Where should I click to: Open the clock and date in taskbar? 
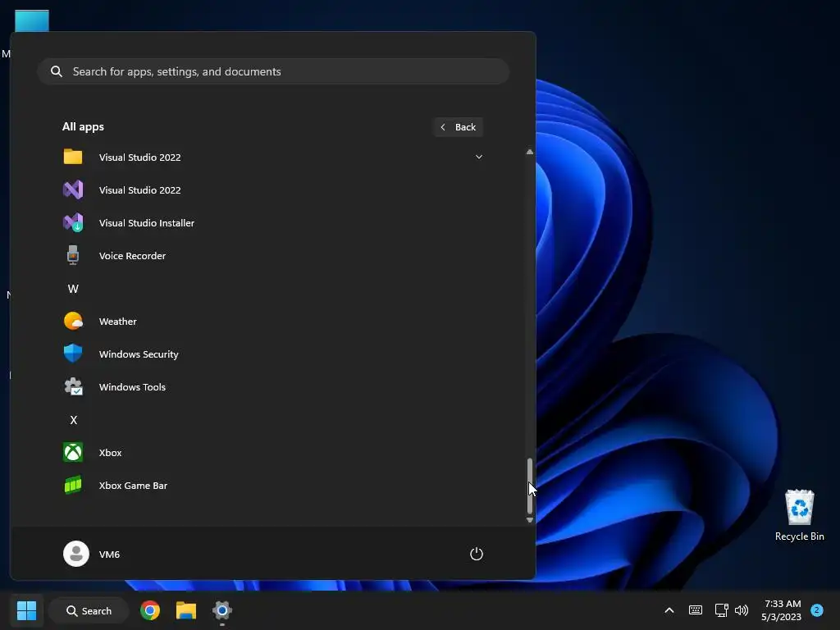(x=781, y=610)
